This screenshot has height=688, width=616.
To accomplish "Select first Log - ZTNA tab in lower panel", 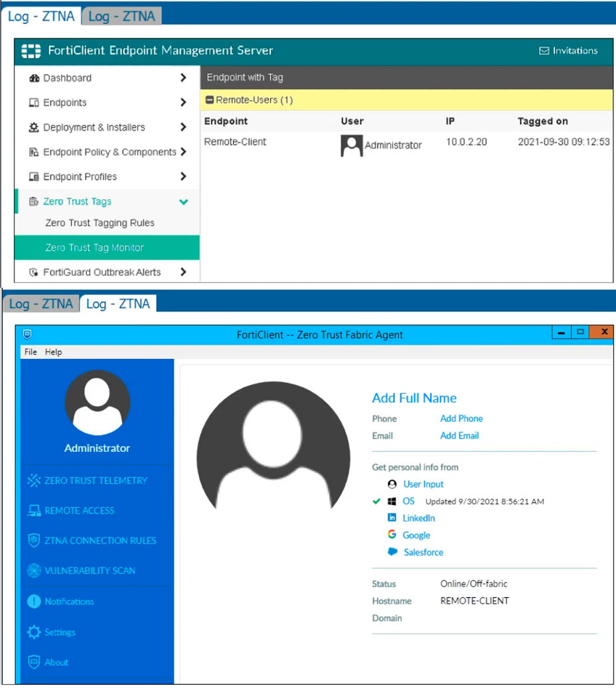I will 41,304.
